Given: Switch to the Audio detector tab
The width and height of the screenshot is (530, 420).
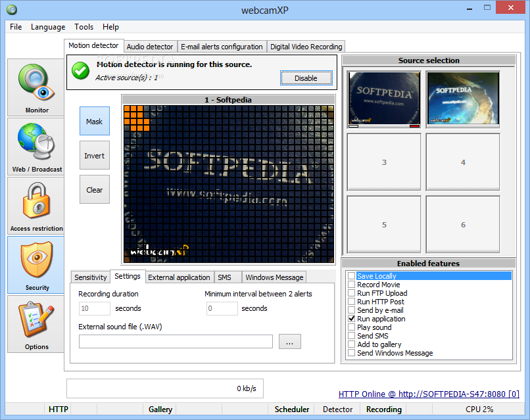Looking at the screenshot, I should point(150,47).
